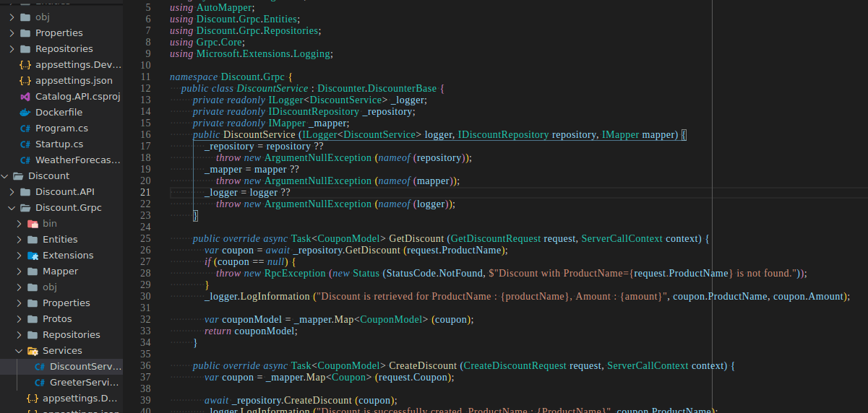Click the Mapper folder icon

pos(33,271)
